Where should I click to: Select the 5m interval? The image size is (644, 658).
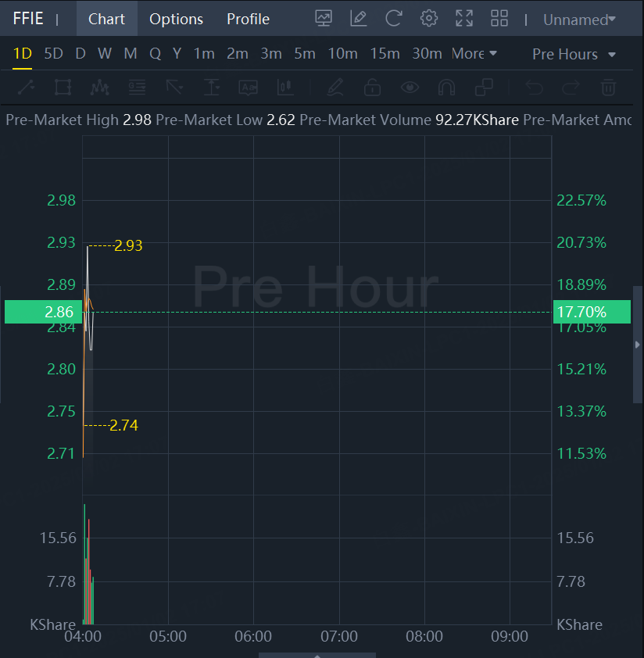(x=305, y=54)
